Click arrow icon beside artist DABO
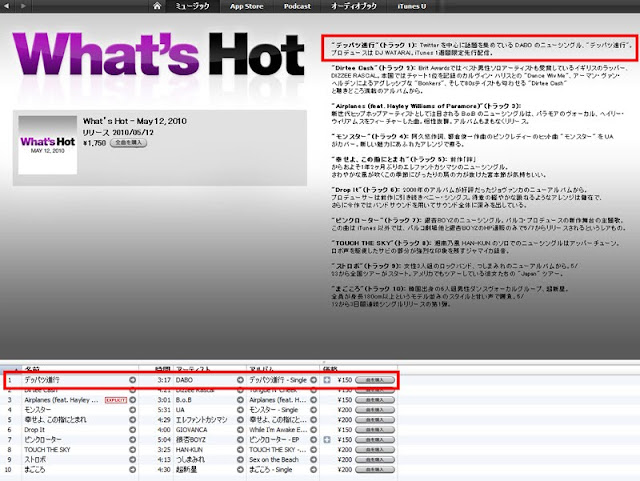640x481 pixels. click(240, 380)
